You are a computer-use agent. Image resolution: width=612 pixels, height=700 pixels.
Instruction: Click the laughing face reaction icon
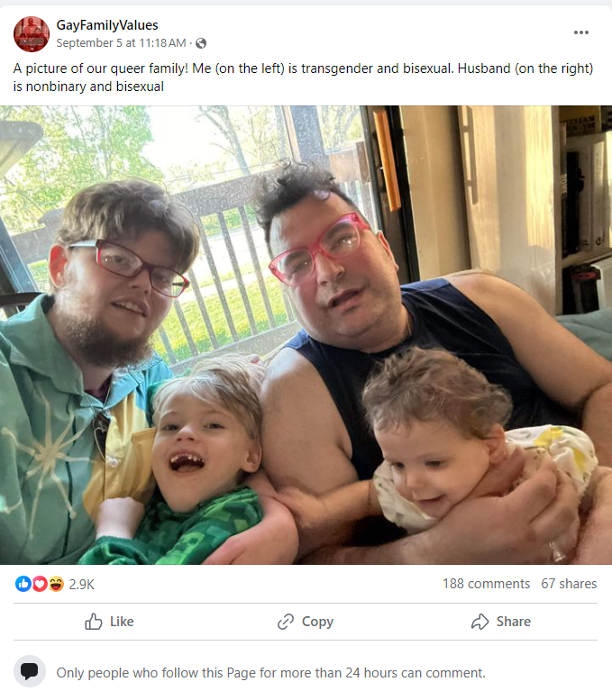click(56, 584)
